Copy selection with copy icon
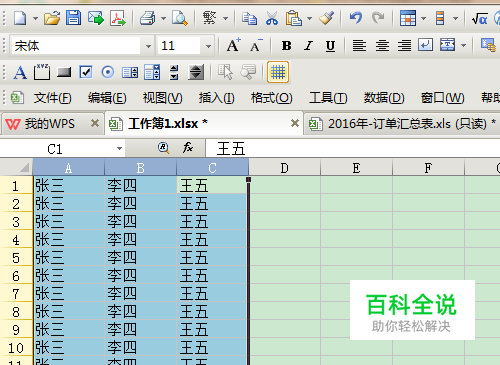The height and width of the screenshot is (365, 500). tap(249, 18)
